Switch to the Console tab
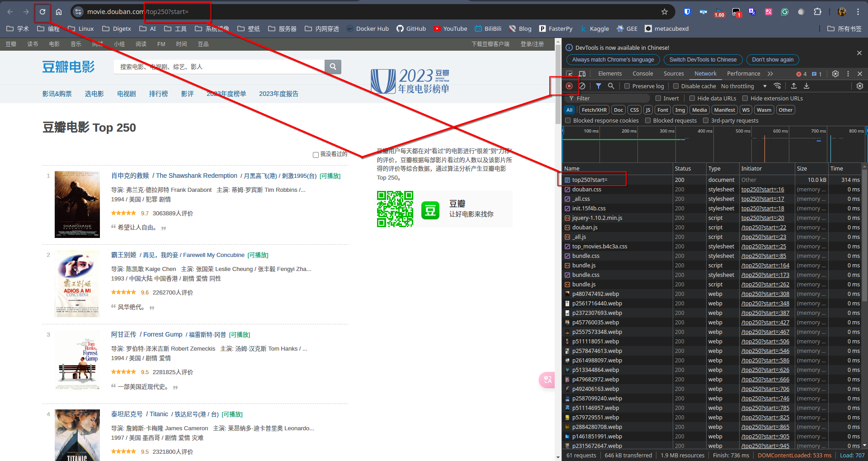868x461 pixels. pos(642,74)
